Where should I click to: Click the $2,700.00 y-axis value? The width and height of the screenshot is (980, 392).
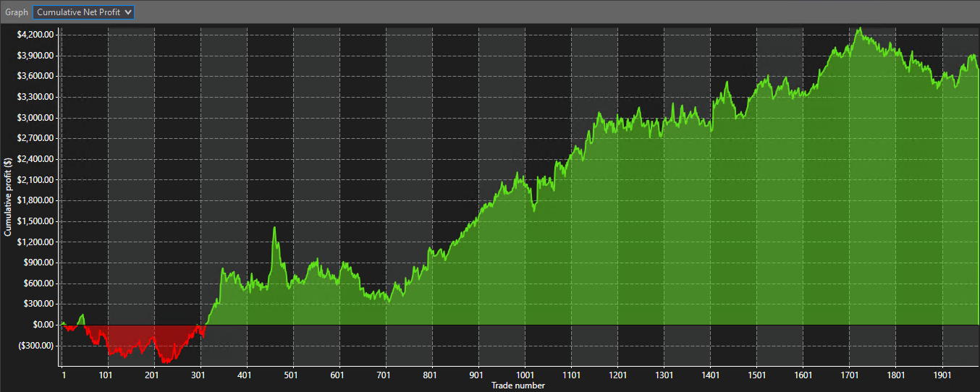35,138
